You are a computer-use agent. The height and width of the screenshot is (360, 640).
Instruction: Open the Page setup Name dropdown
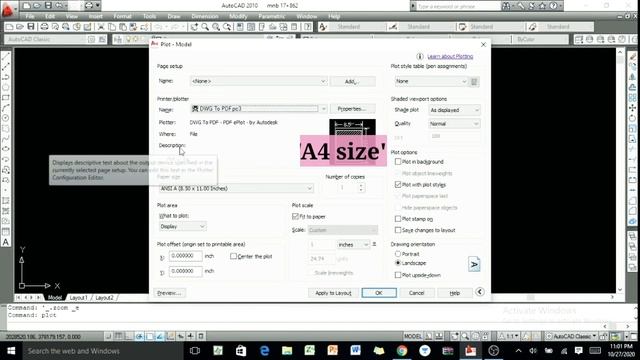[259, 81]
